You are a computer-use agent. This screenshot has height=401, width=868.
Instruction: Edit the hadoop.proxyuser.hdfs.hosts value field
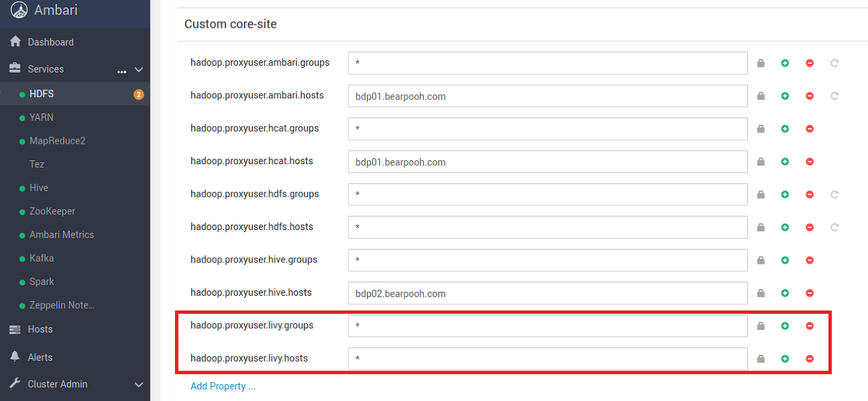click(x=548, y=227)
